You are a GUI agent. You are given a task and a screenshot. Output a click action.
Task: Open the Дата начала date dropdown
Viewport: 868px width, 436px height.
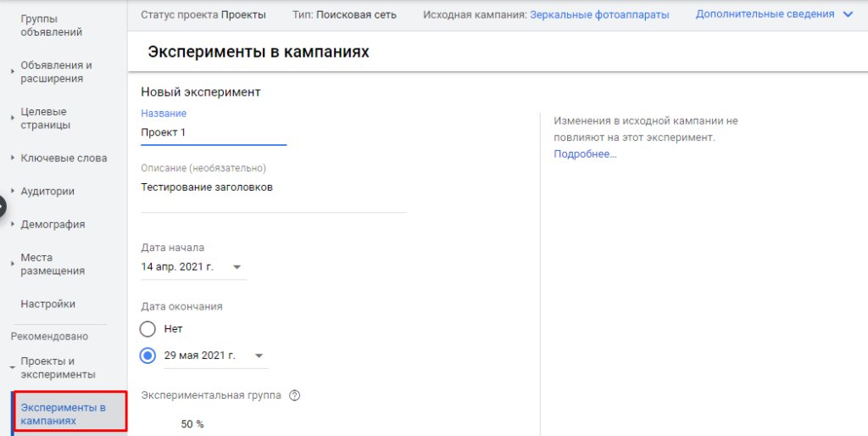tap(193, 267)
